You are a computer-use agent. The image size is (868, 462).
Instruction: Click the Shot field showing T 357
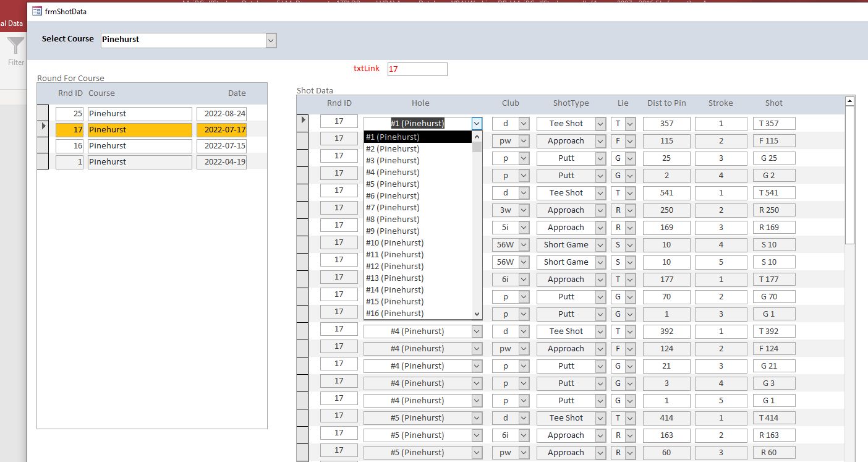click(x=774, y=124)
